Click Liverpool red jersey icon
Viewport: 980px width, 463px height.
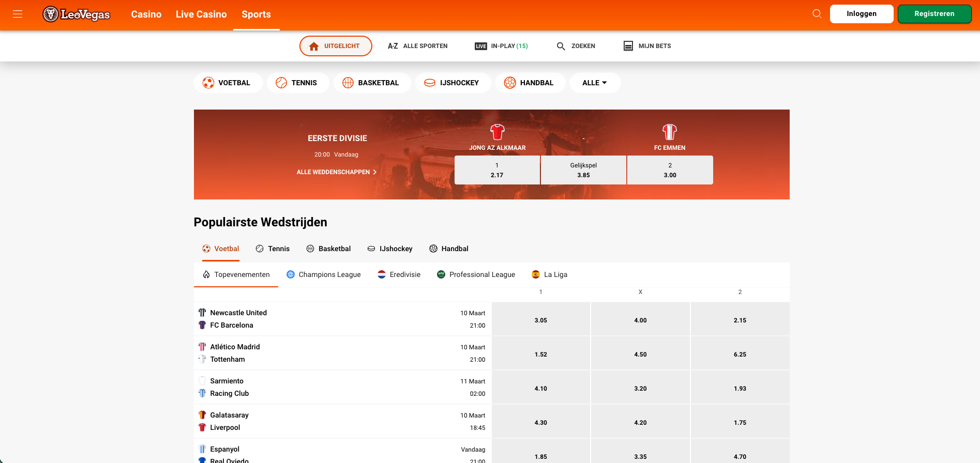point(202,427)
